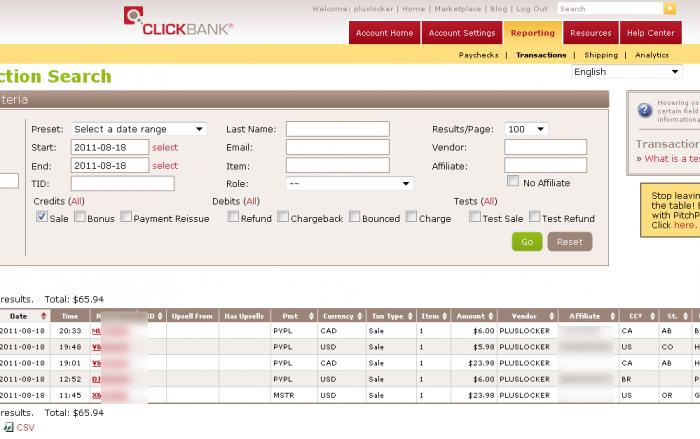The image size is (700, 439).
Task: Check the Chargeback checkbox
Action: 283,217
